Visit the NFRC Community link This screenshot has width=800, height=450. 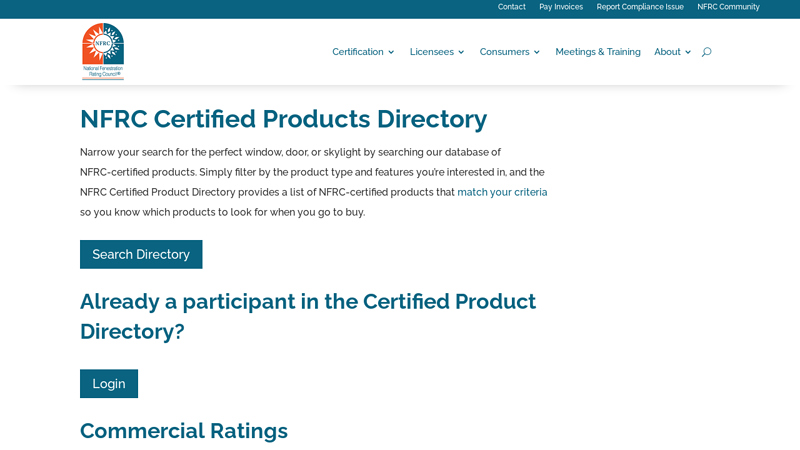(728, 7)
